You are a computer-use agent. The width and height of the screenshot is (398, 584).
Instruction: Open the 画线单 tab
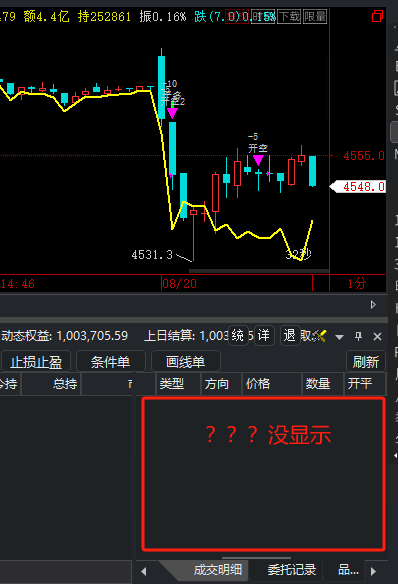(185, 362)
